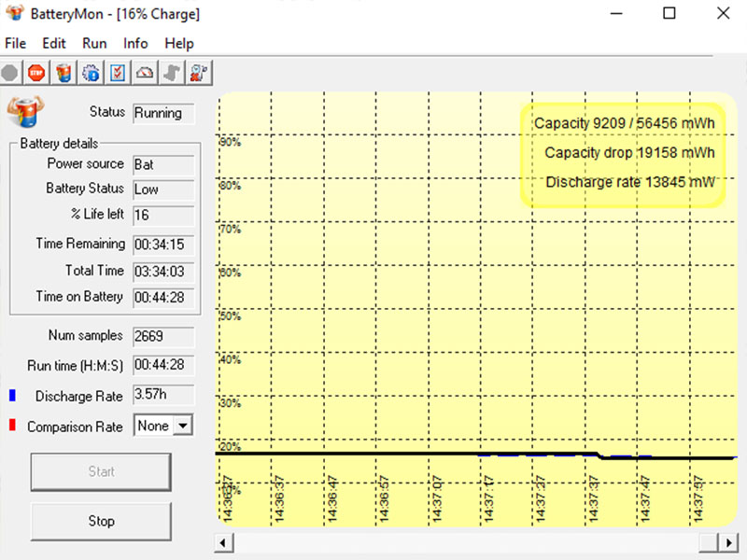The height and width of the screenshot is (560, 747).
Task: Click Time on Battery field 00:44:28
Action: tap(163, 298)
